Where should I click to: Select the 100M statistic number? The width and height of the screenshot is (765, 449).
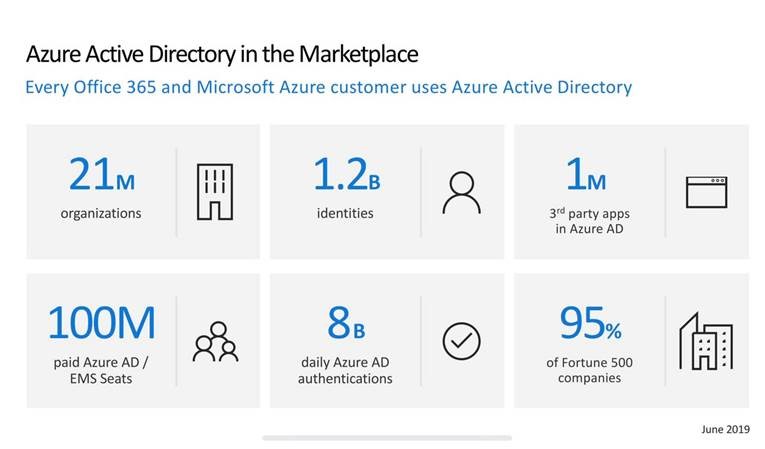[x=101, y=323]
